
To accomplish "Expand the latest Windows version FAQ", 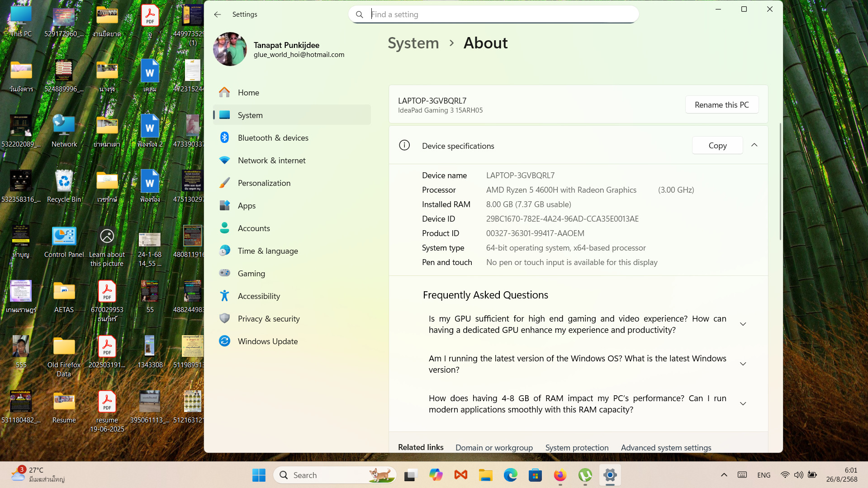I will pos(743,364).
